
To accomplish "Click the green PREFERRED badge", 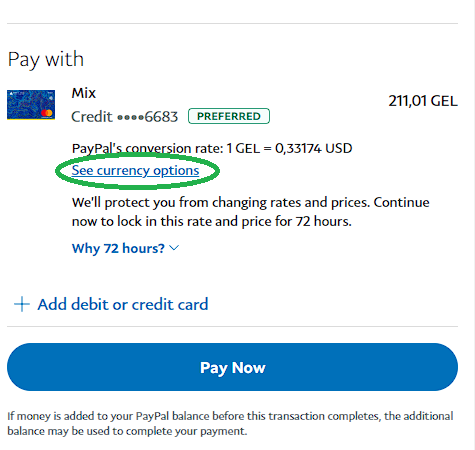I will [x=229, y=116].
